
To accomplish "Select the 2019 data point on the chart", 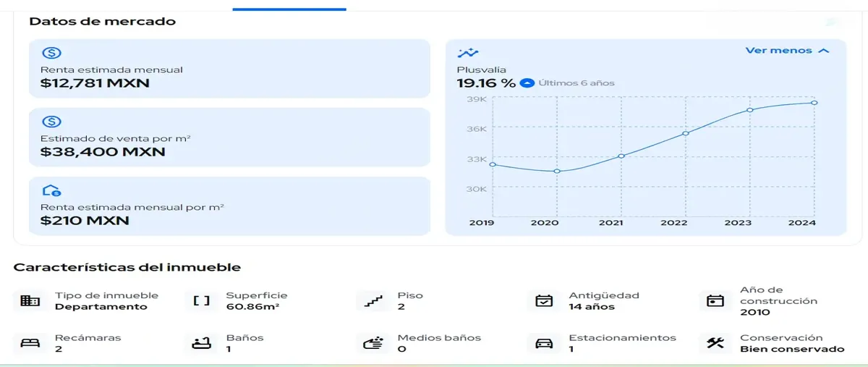I will 493,164.
